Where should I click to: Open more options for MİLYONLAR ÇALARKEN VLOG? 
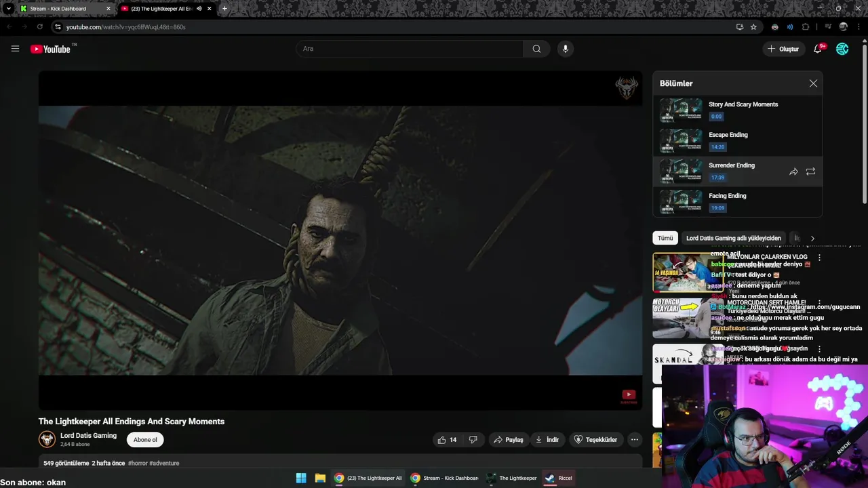pyautogui.click(x=819, y=258)
